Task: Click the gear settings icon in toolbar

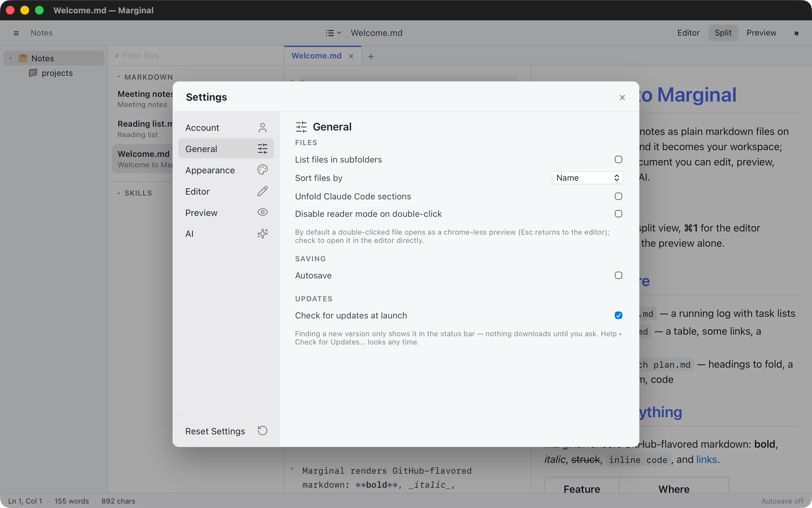Action: pos(796,33)
